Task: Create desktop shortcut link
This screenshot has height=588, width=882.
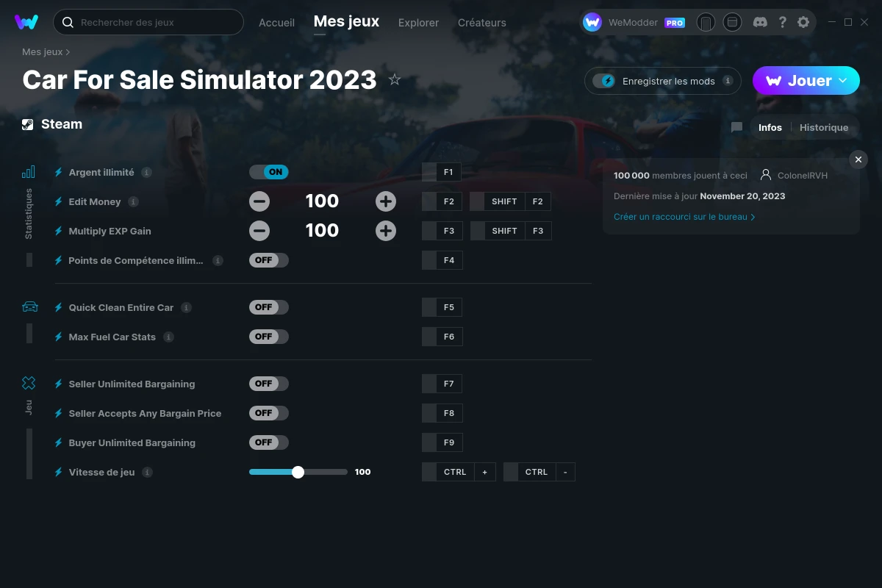Action: [x=684, y=217]
